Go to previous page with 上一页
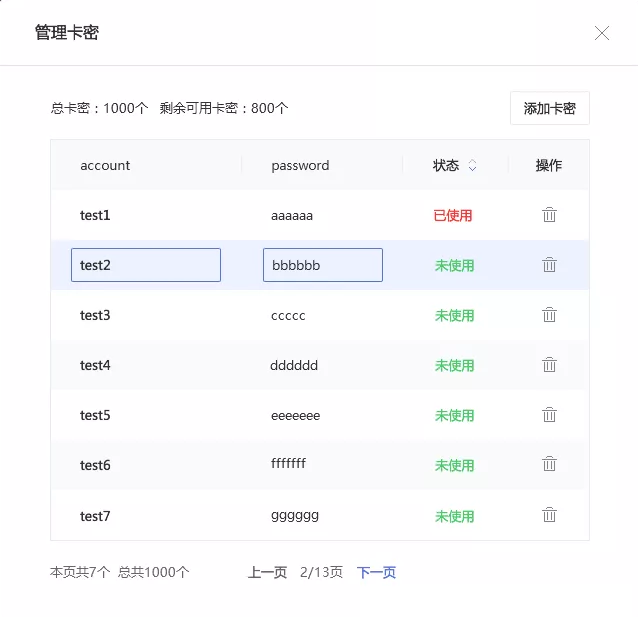 (x=267, y=572)
